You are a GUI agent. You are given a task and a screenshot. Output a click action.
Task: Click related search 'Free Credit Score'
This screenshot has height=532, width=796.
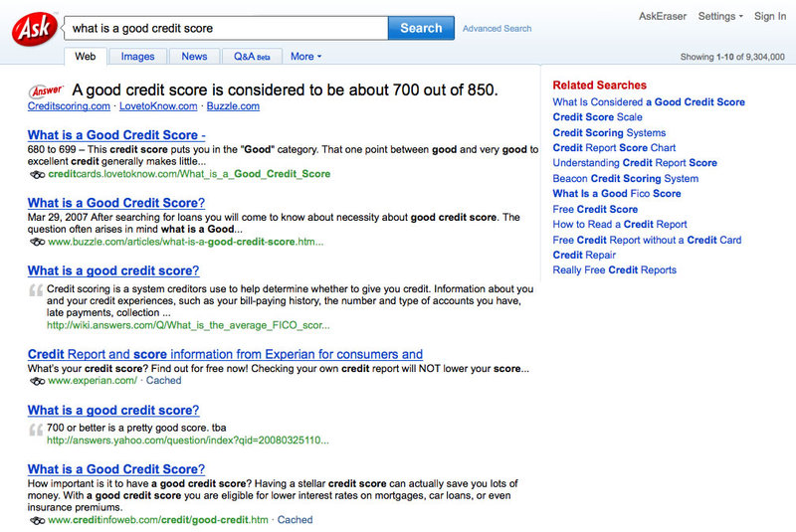595,210
